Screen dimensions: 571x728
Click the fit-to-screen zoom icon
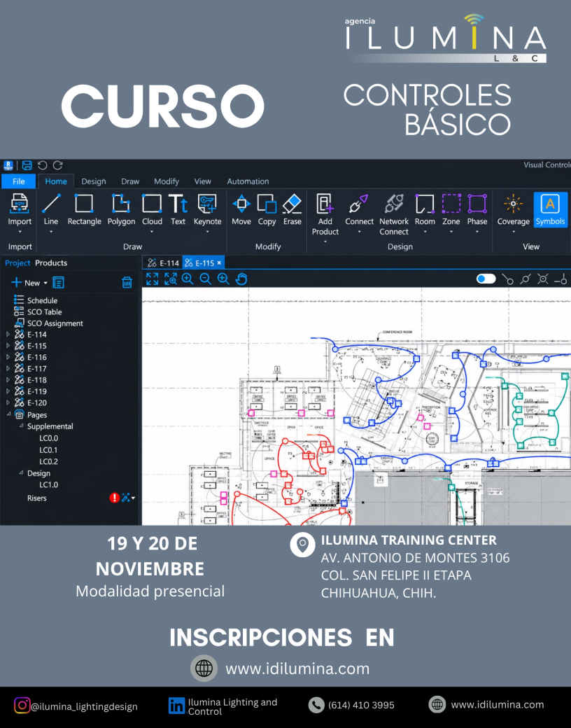pos(153,279)
